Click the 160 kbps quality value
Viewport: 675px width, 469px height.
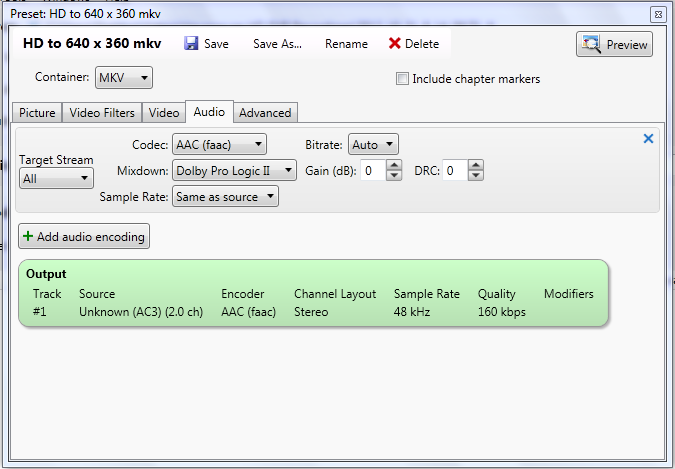[x=502, y=312]
